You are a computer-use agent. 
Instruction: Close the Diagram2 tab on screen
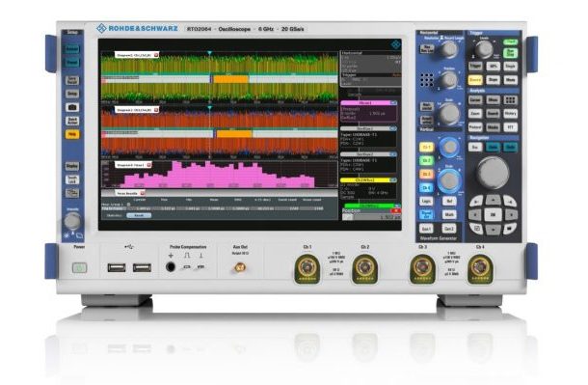coord(156,110)
